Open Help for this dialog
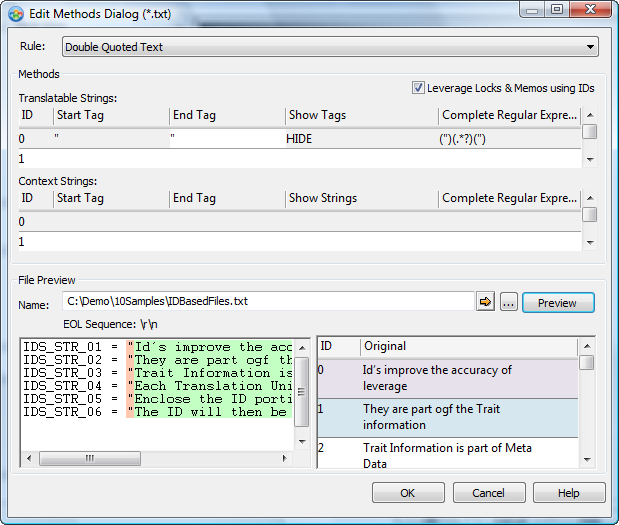 tap(569, 493)
